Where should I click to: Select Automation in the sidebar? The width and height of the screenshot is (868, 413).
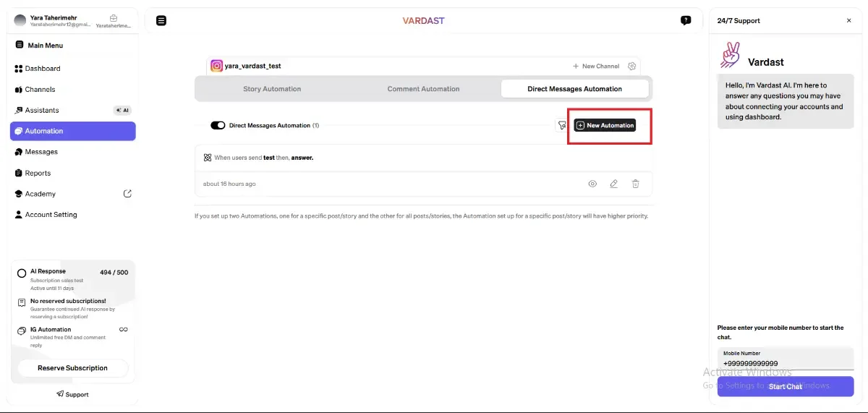tap(72, 131)
